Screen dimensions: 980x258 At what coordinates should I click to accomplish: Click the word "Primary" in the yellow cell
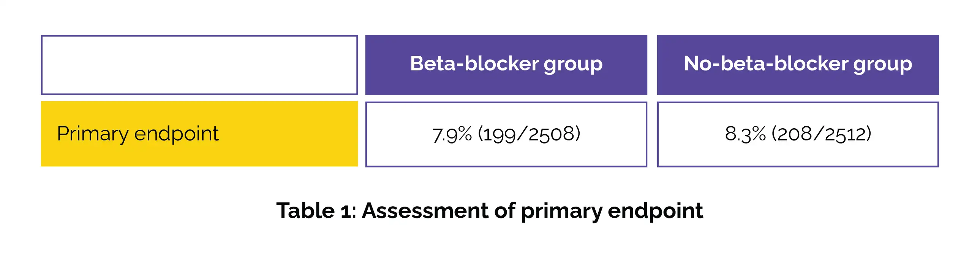click(x=92, y=134)
